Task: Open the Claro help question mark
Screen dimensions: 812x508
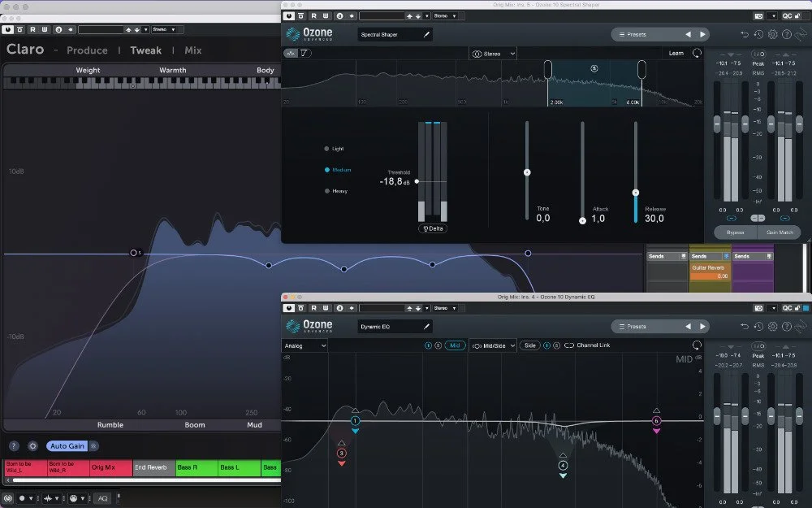Action: point(14,445)
